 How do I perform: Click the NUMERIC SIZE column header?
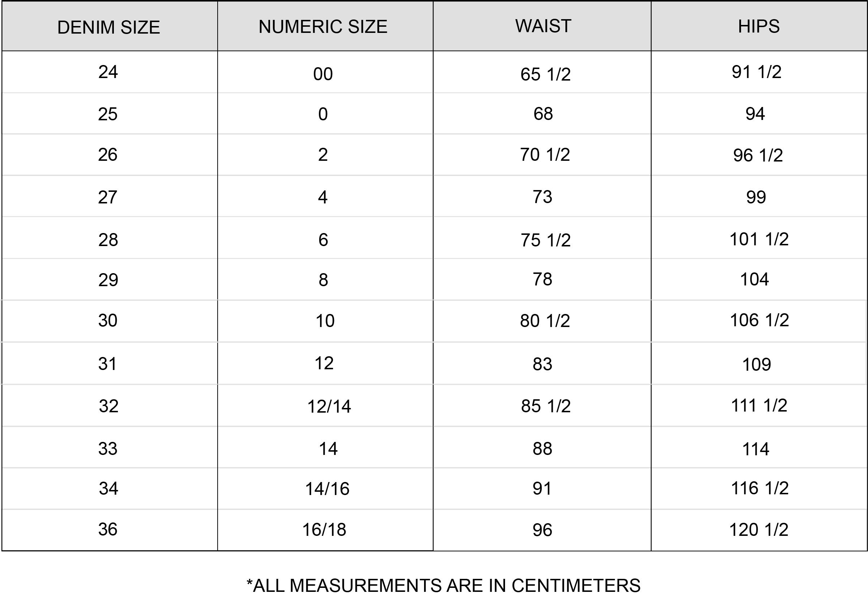point(323,27)
